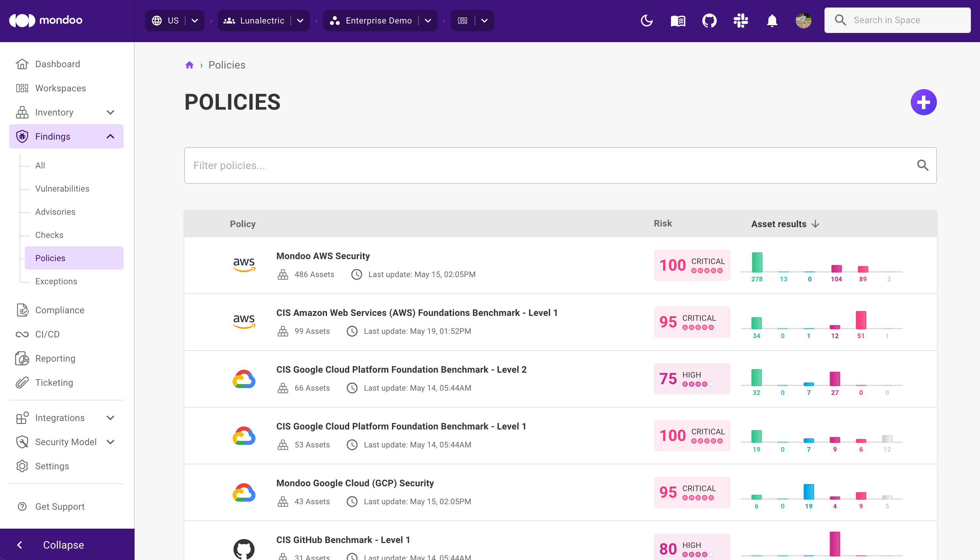Viewport: 980px width, 560px height.
Task: Expand the Inventory sidebar section
Action: [110, 112]
